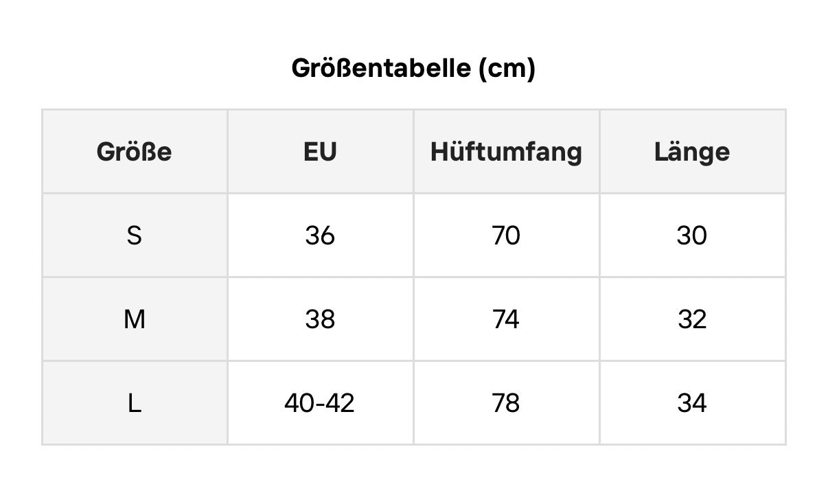Click EU value 40-42
The image size is (828, 504).
[x=320, y=403]
